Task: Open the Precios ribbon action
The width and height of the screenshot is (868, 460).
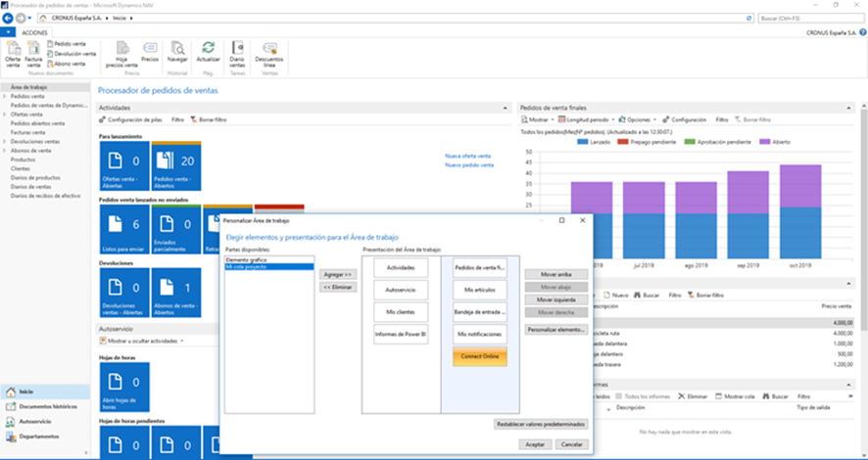Action: pos(150,52)
